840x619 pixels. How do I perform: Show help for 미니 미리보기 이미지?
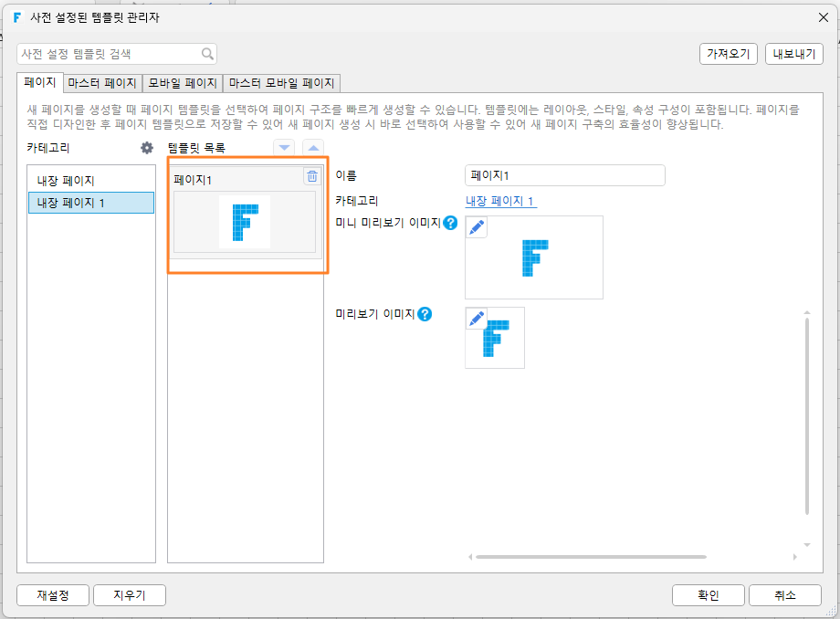450,223
